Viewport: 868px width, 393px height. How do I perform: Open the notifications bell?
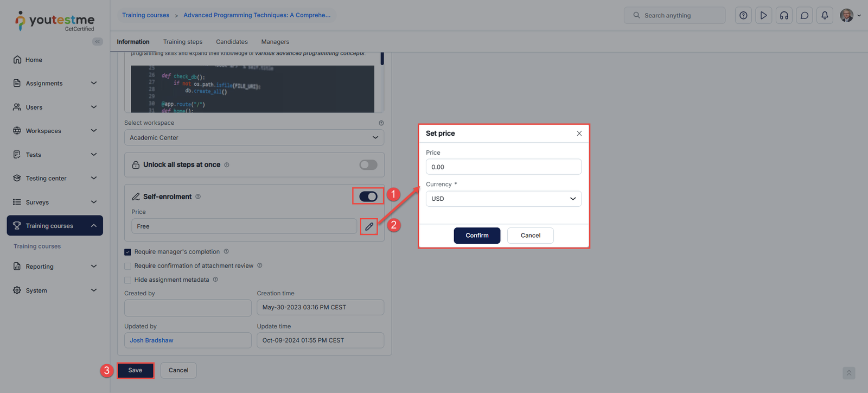coord(825,15)
